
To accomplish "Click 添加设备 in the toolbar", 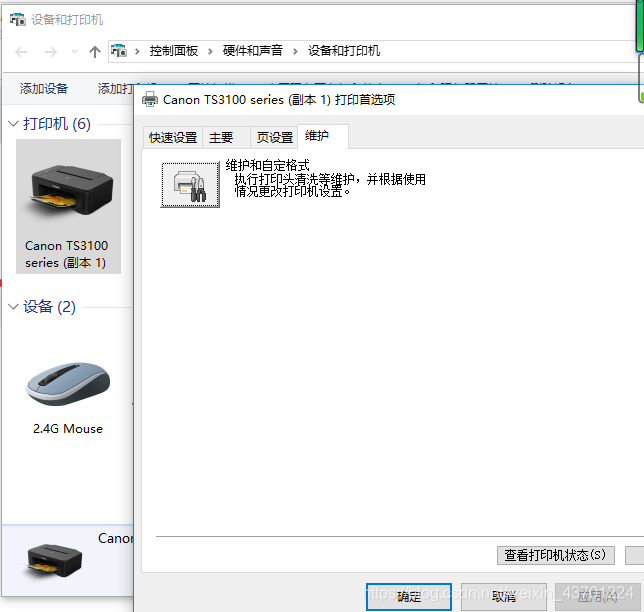I will [44, 88].
